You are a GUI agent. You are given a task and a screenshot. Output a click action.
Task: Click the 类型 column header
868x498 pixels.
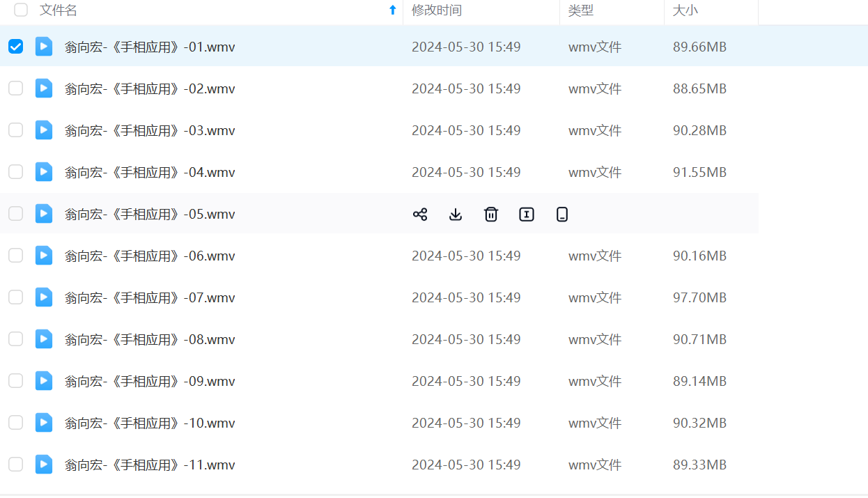581,10
